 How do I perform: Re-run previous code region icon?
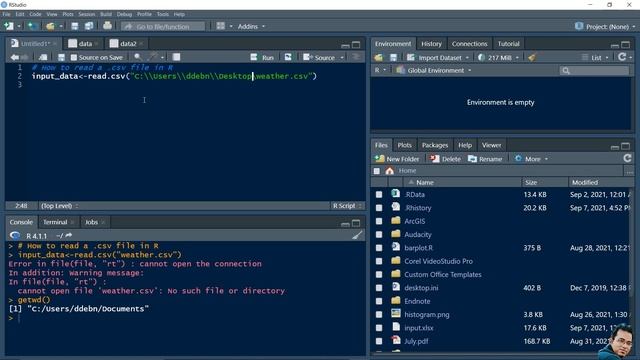pos(288,57)
